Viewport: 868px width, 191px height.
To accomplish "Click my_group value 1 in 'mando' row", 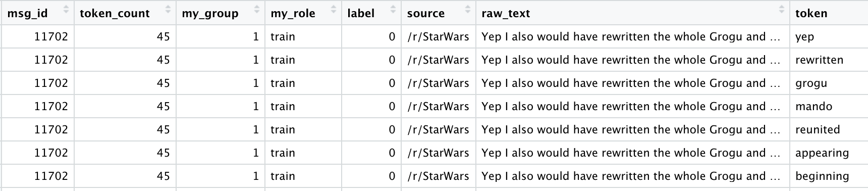I will coord(256,107).
